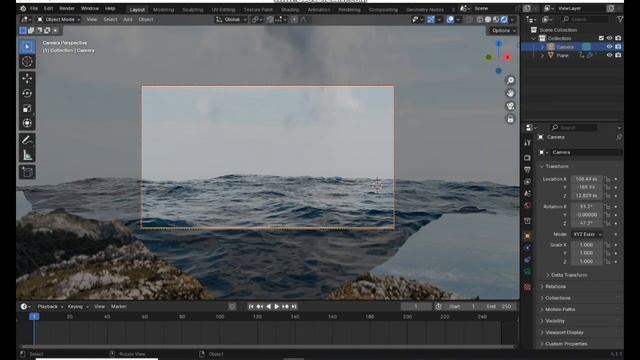The width and height of the screenshot is (640, 360).
Task: Select the Rotate tool
Action: tap(27, 93)
